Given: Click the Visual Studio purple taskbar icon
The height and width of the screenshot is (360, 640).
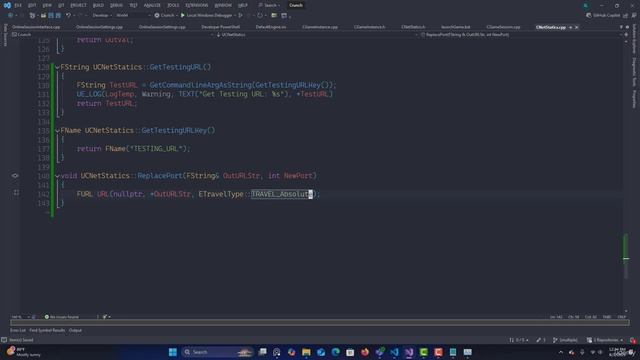Looking at the screenshot, I should (409, 352).
